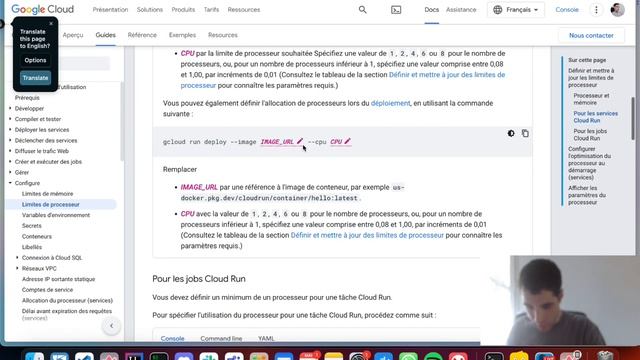Click the page vertical scrollbar
The width and height of the screenshot is (640, 360).
(x=633, y=118)
